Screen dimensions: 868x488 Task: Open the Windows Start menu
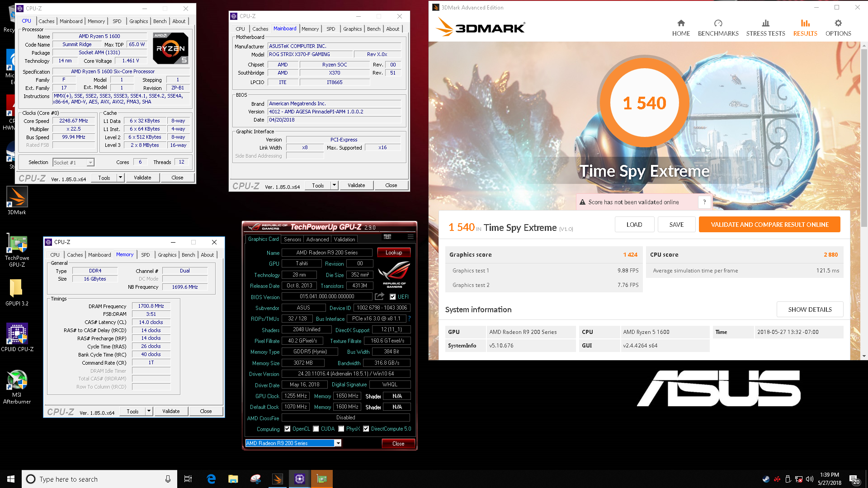pyautogui.click(x=11, y=479)
